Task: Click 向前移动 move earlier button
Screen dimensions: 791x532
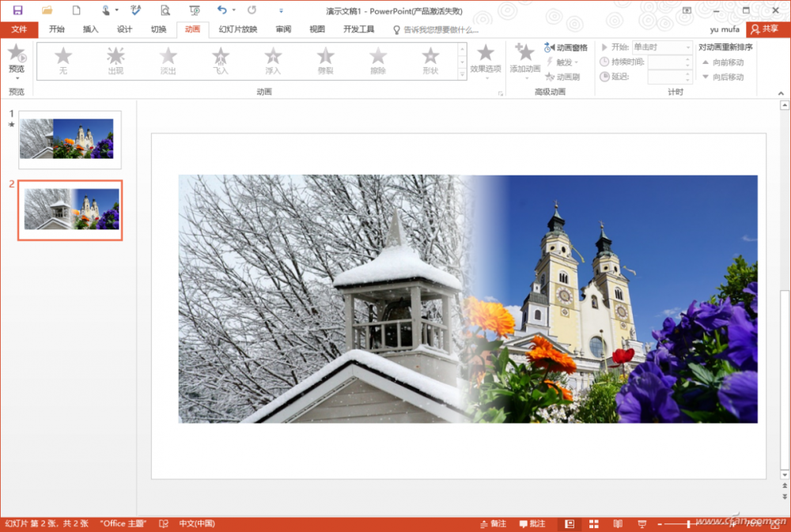Action: point(723,62)
